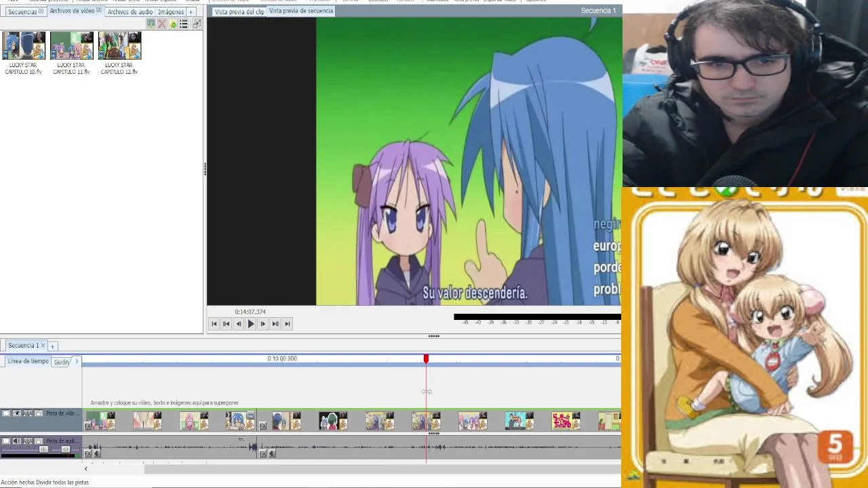Image resolution: width=868 pixels, height=488 pixels.
Task: Jump to the previous clip edge
Action: (226, 324)
